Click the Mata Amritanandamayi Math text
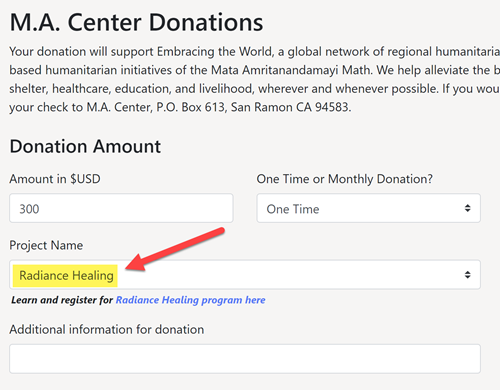Viewport: 500px width, 390px height. (291, 70)
